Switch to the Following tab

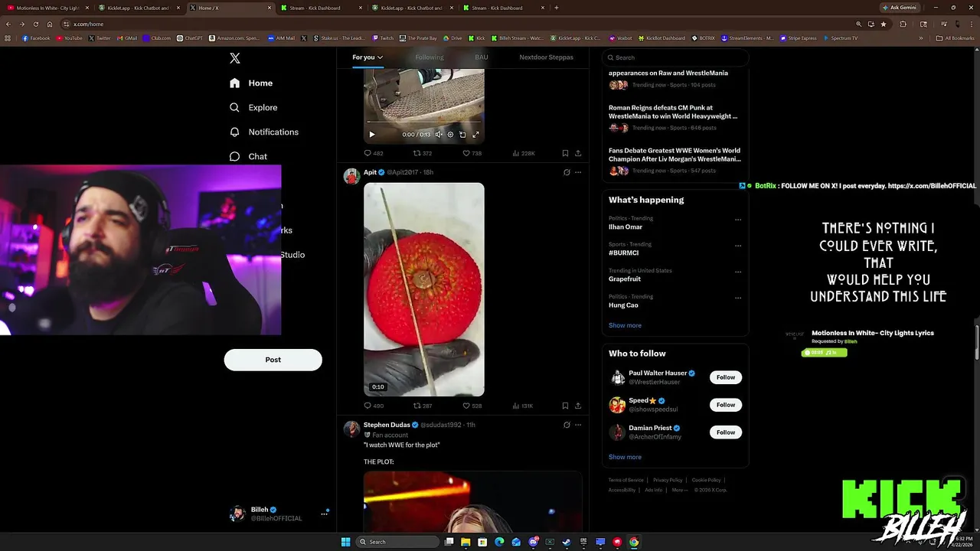pos(430,57)
